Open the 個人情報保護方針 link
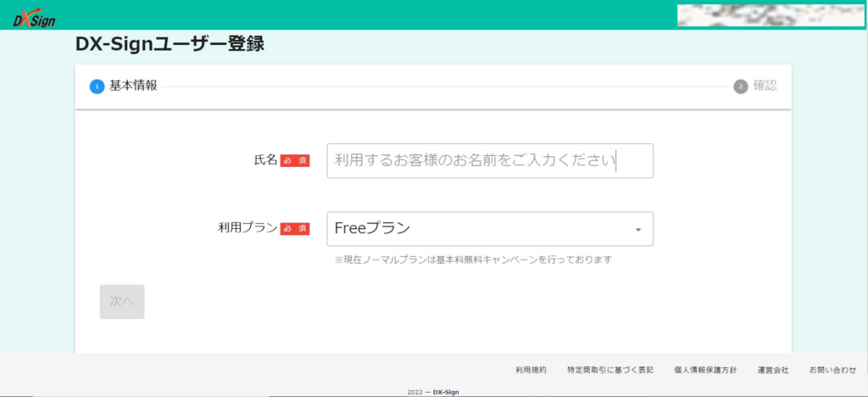868x397 pixels. pos(705,370)
